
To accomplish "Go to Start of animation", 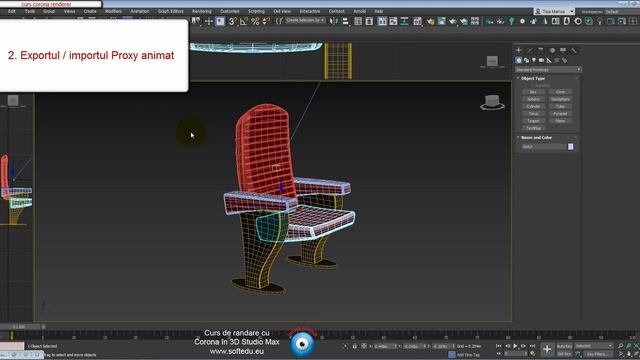I will click(498, 346).
